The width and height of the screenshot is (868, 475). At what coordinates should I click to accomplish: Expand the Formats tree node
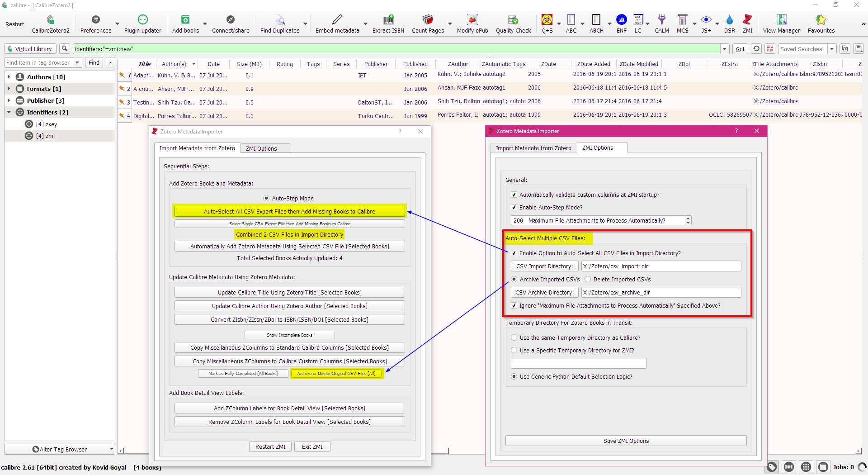(x=9, y=89)
